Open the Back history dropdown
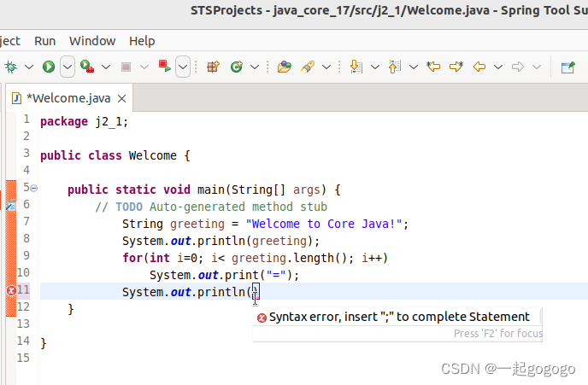Image resolution: width=588 pixels, height=385 pixels. coord(498,67)
